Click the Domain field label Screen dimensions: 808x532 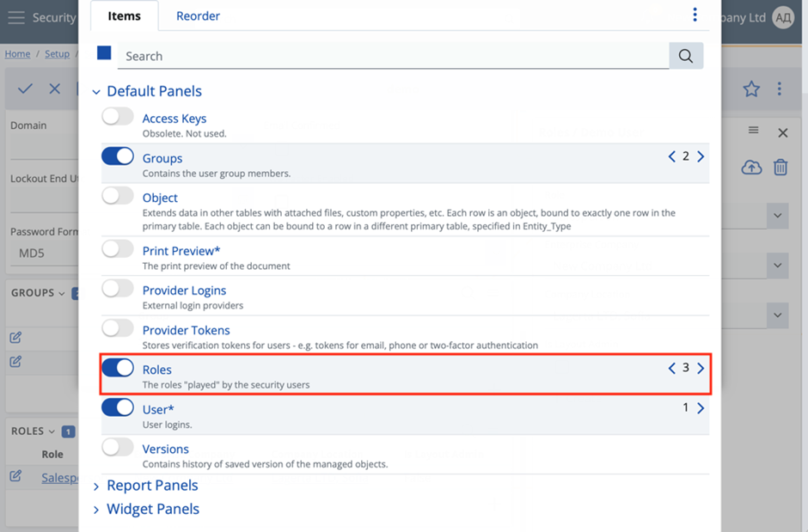(x=28, y=125)
